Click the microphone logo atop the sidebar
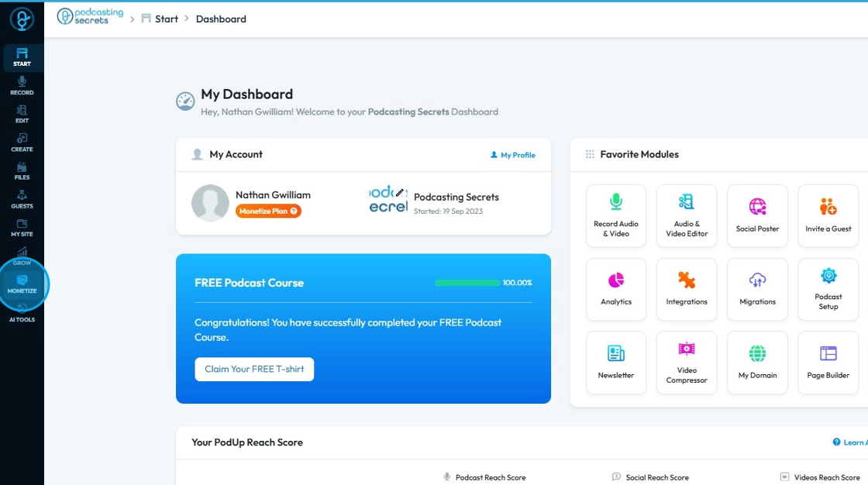 tap(22, 19)
